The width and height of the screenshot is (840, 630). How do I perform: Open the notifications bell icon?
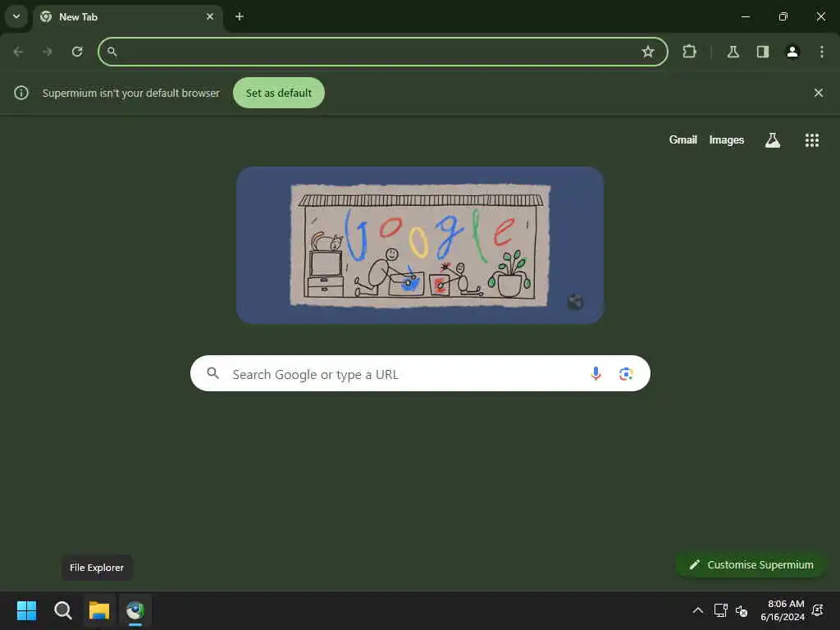coord(818,610)
